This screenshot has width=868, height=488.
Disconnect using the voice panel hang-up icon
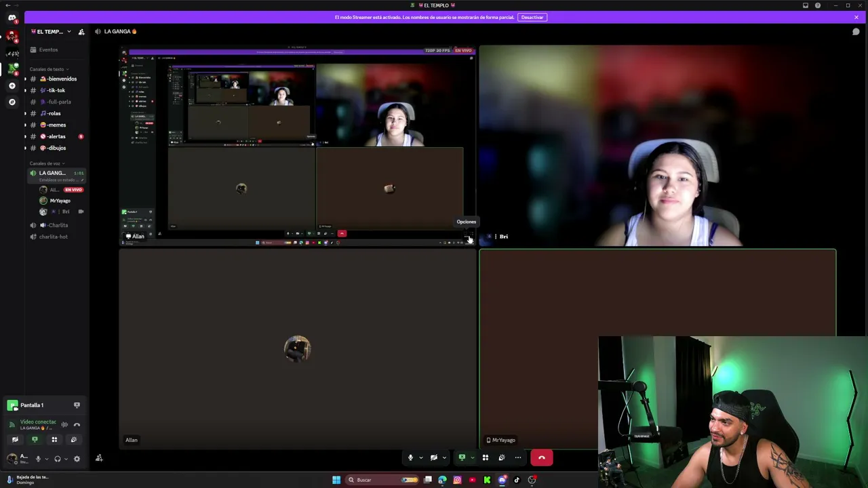[77, 425]
